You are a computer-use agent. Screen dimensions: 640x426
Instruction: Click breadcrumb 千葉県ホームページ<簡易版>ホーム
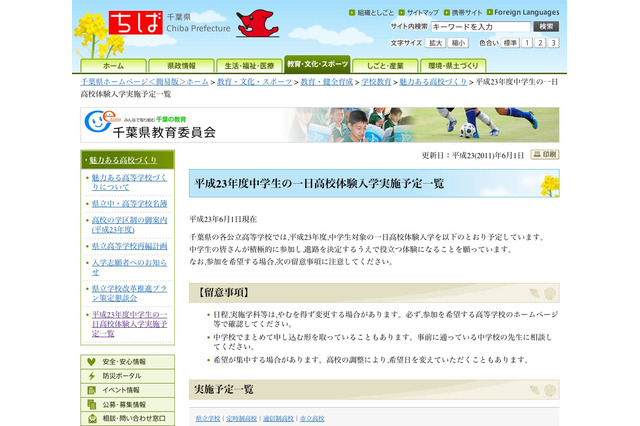coord(144,82)
